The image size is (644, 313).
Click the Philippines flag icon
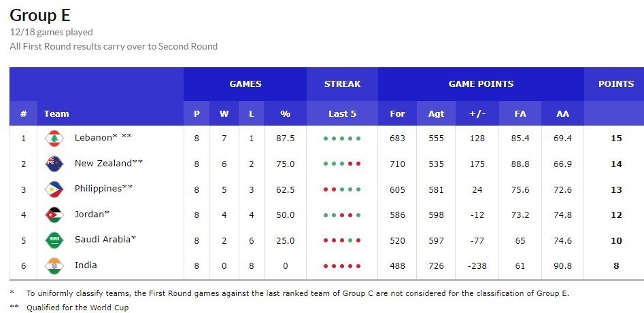(x=54, y=189)
